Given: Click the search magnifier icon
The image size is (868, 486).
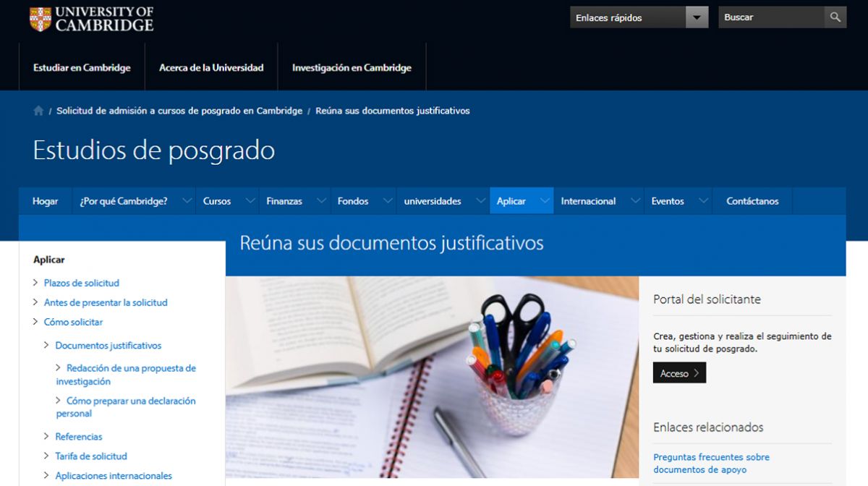Looking at the screenshot, I should coord(835,17).
